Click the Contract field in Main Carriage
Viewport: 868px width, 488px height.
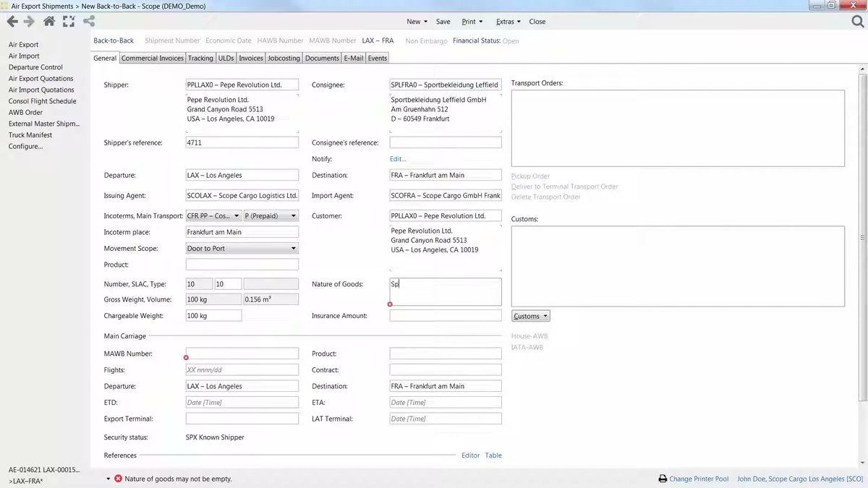pos(446,369)
